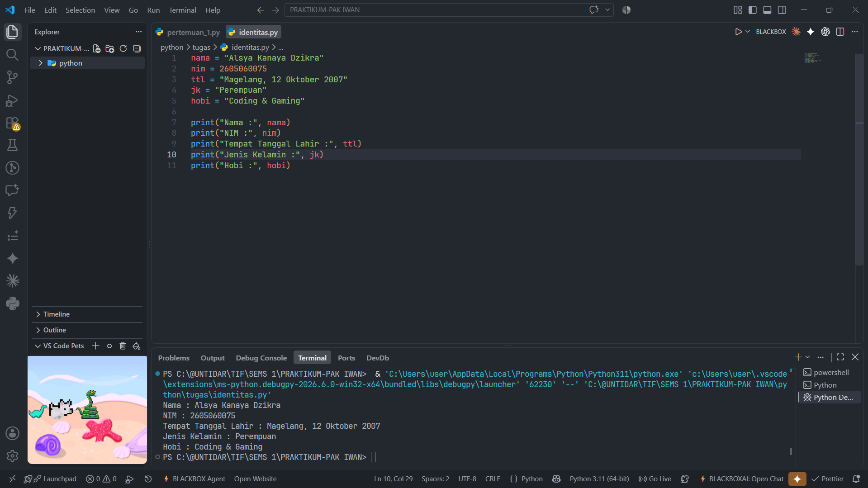Screen dimensions: 868x488
Task: Open the Python extension view in the activity bar
Action: [12, 303]
